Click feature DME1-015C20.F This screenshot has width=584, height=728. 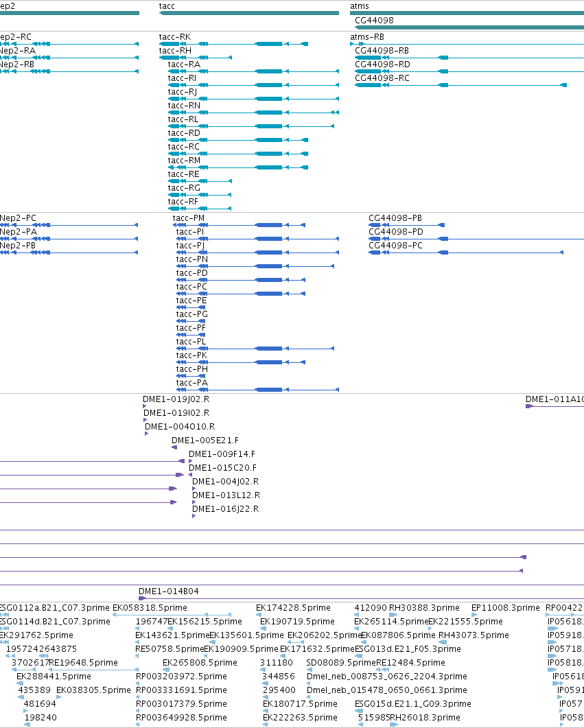click(190, 475)
